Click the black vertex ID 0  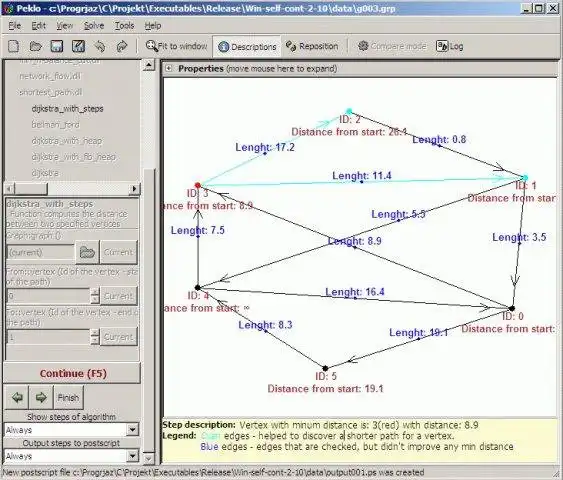[x=512, y=308]
